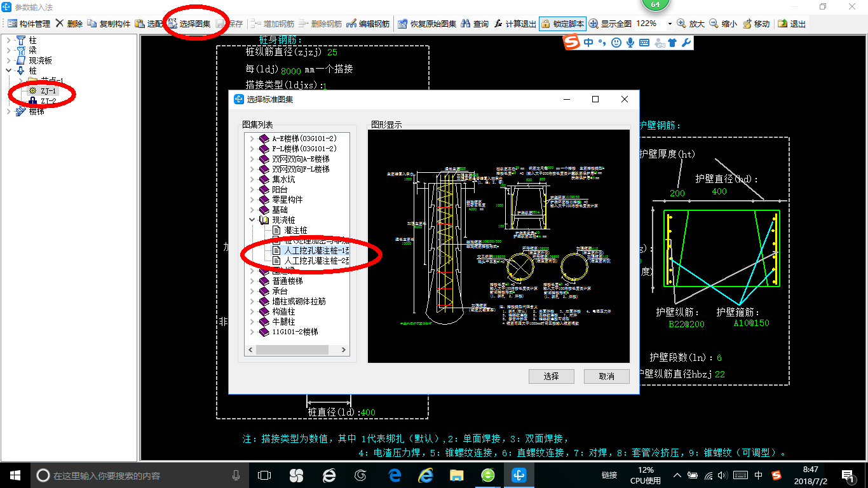Open the 122% zoom dropdown
The image size is (868, 488).
(x=670, y=24)
